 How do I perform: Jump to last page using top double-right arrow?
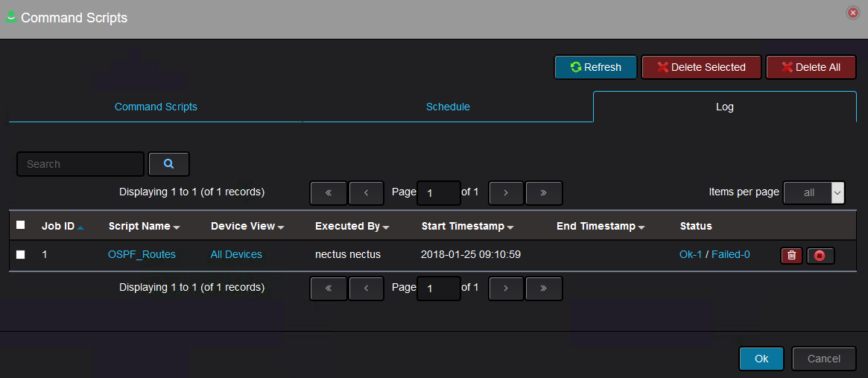point(544,193)
